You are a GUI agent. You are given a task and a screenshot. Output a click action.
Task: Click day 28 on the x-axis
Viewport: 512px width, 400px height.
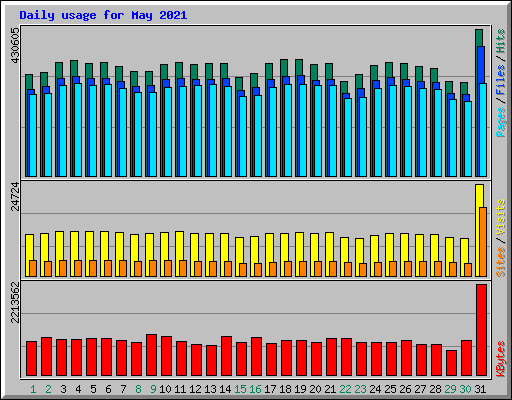point(435,389)
